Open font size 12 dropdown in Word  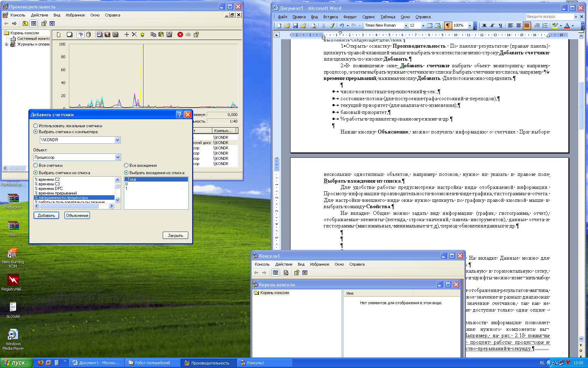point(423,26)
